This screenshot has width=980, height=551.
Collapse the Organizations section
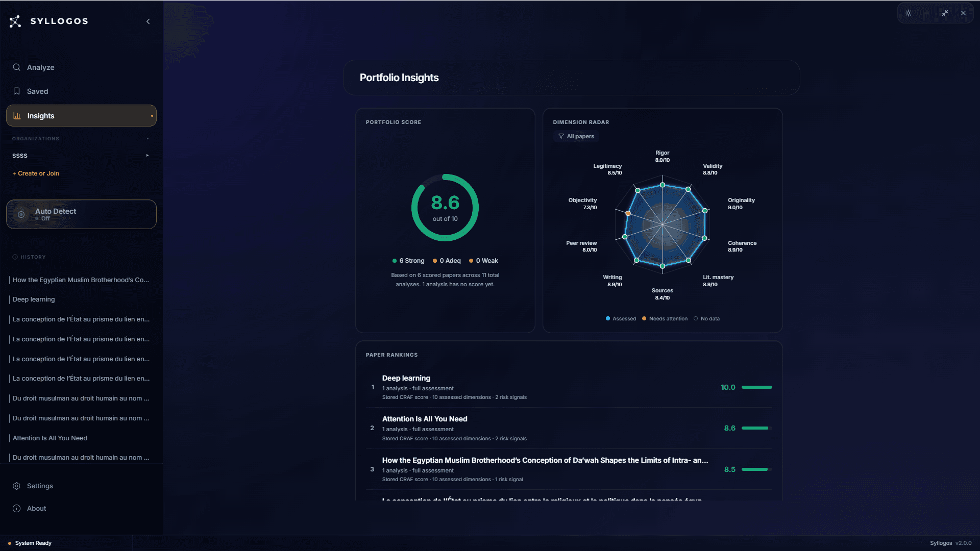coord(148,139)
